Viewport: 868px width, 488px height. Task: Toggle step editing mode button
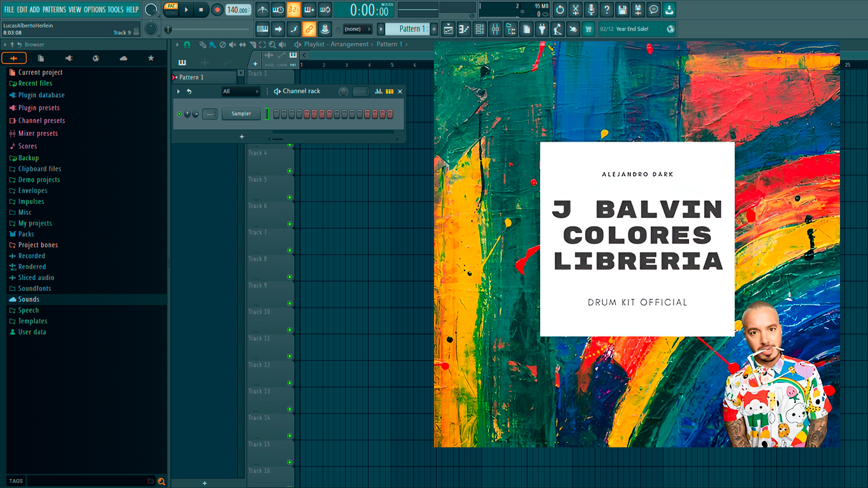click(x=294, y=29)
